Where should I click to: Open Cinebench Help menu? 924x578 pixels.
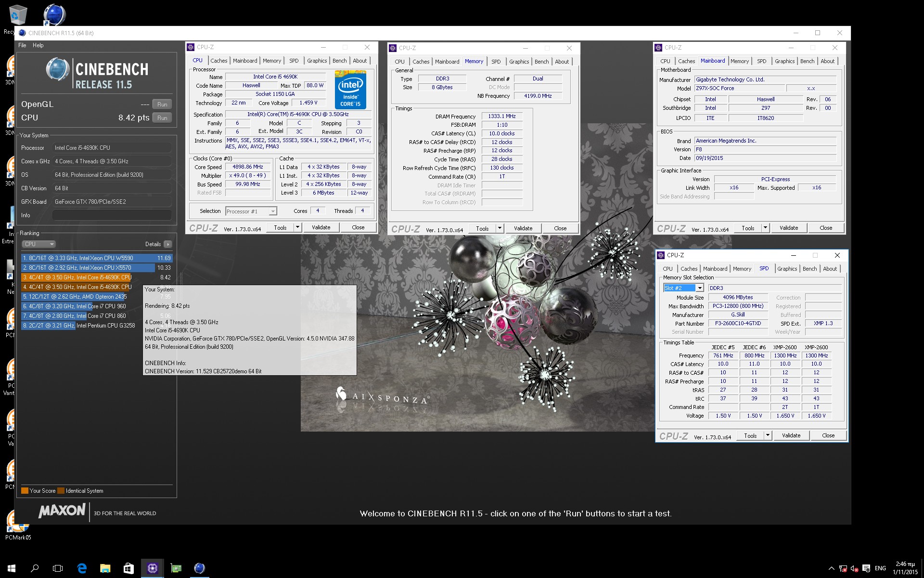38,45
